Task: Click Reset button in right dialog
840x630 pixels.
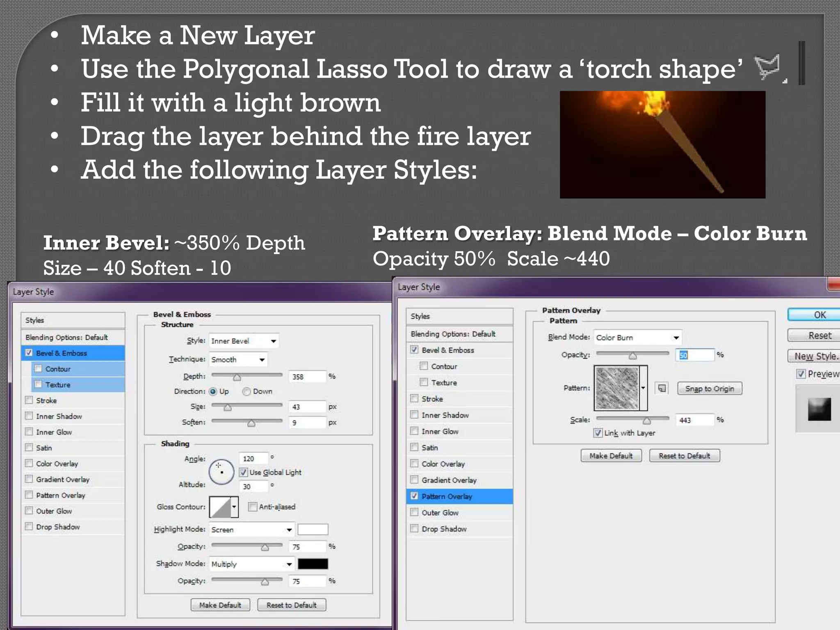Action: pyautogui.click(x=815, y=335)
